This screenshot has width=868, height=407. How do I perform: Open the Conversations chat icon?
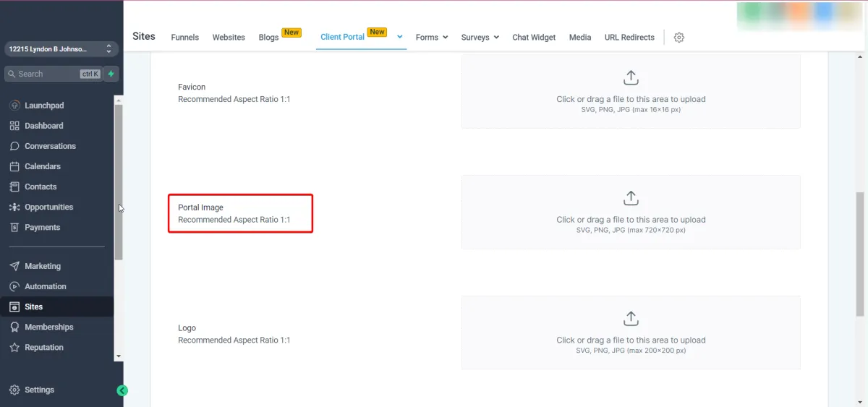point(14,146)
